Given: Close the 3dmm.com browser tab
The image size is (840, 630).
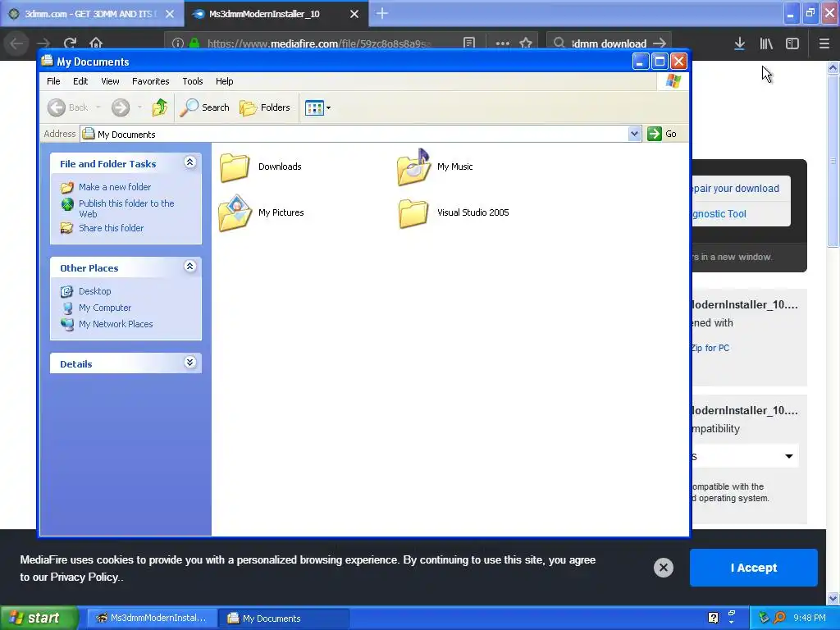Looking at the screenshot, I should tap(170, 14).
